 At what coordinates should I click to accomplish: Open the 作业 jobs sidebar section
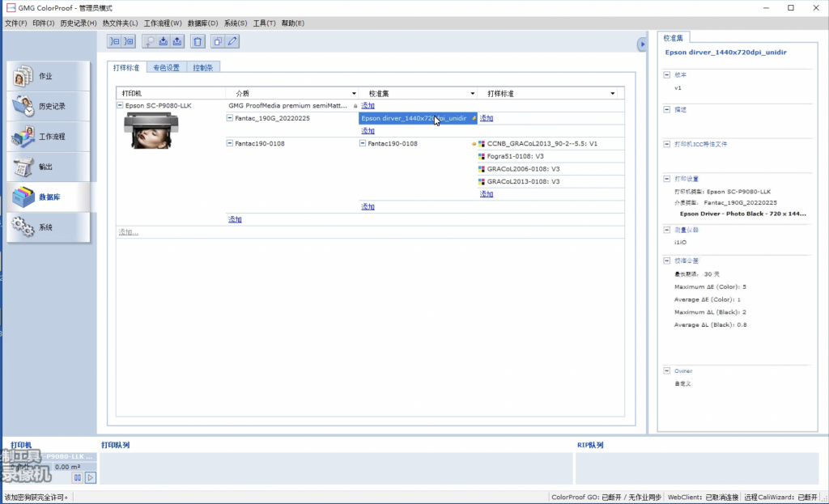tap(48, 76)
